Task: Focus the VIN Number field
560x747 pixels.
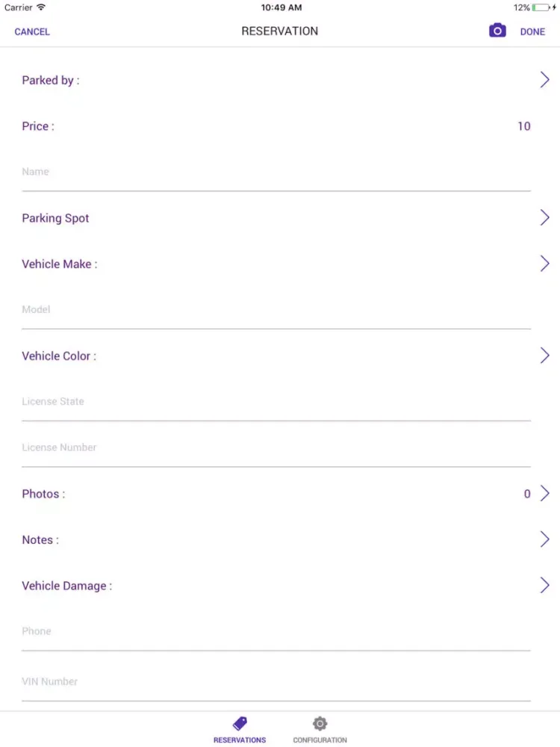Action: click(276, 682)
